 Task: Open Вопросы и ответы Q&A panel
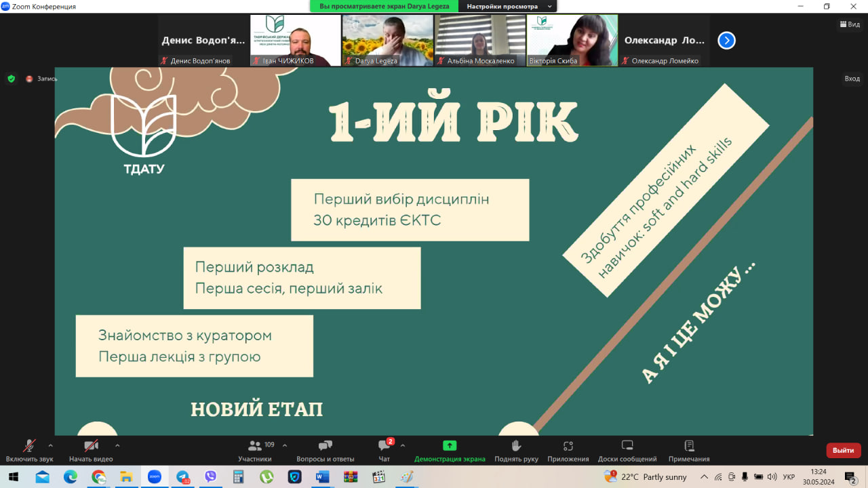(x=325, y=451)
